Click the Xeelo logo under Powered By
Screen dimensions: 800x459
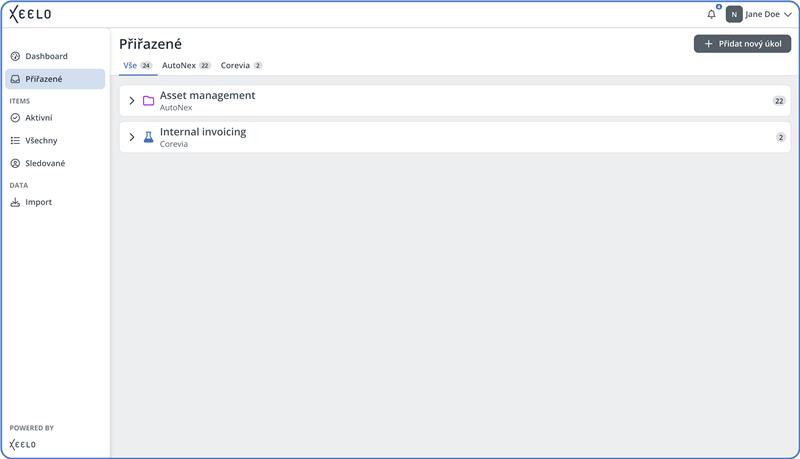(x=23, y=444)
